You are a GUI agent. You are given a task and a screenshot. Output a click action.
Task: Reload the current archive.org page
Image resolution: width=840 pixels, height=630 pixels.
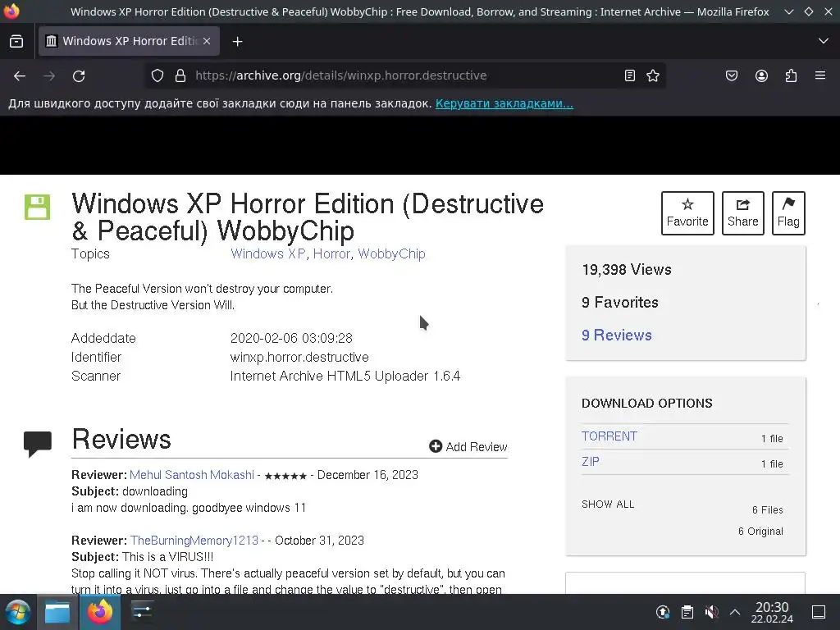[x=79, y=76]
